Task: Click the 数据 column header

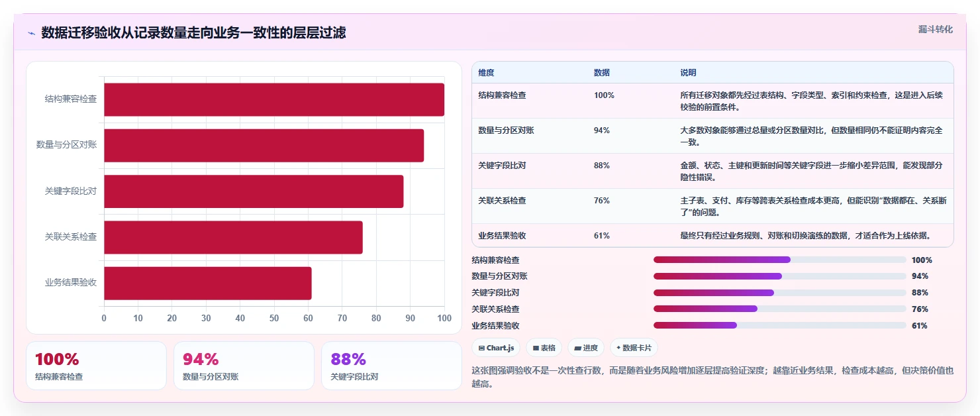Action: 602,73
